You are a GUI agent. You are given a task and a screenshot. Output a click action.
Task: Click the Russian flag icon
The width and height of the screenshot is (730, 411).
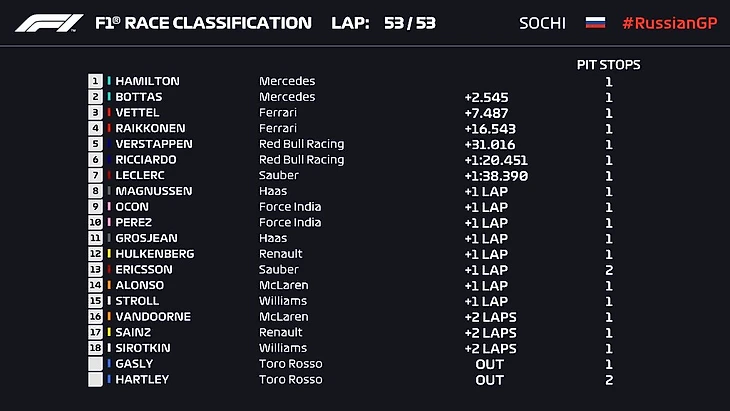coord(595,22)
